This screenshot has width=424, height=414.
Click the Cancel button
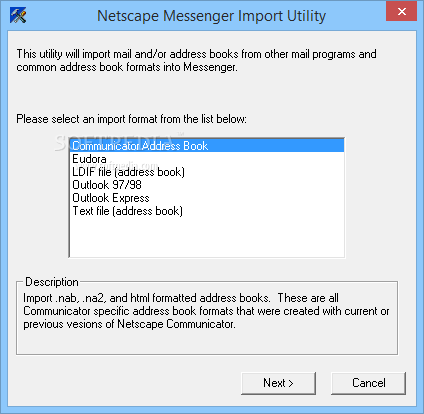pyautogui.click(x=368, y=383)
